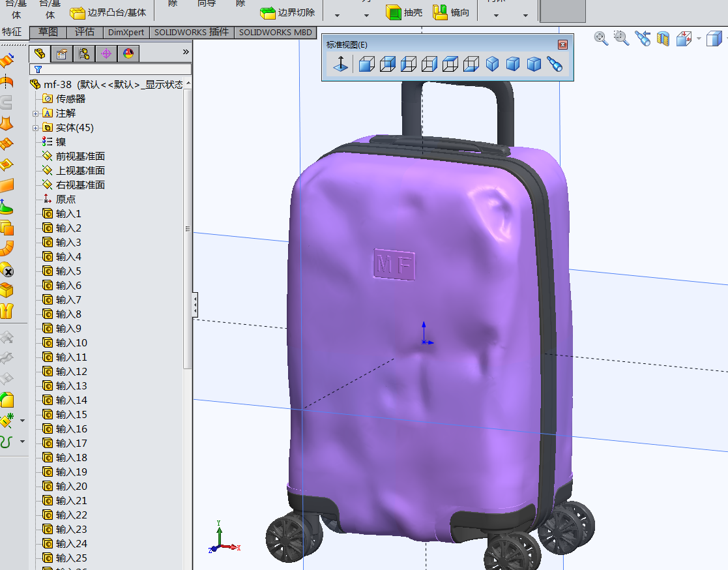The width and height of the screenshot is (728, 570).
Task: Click the 镜向 mirror command
Action: coord(451,12)
